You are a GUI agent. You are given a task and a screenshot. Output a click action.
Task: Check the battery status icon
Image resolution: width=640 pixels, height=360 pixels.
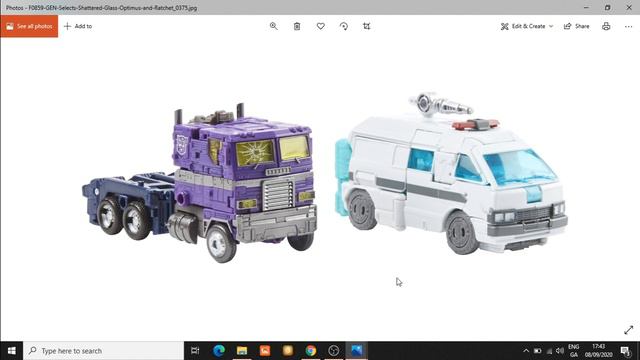(x=538, y=351)
